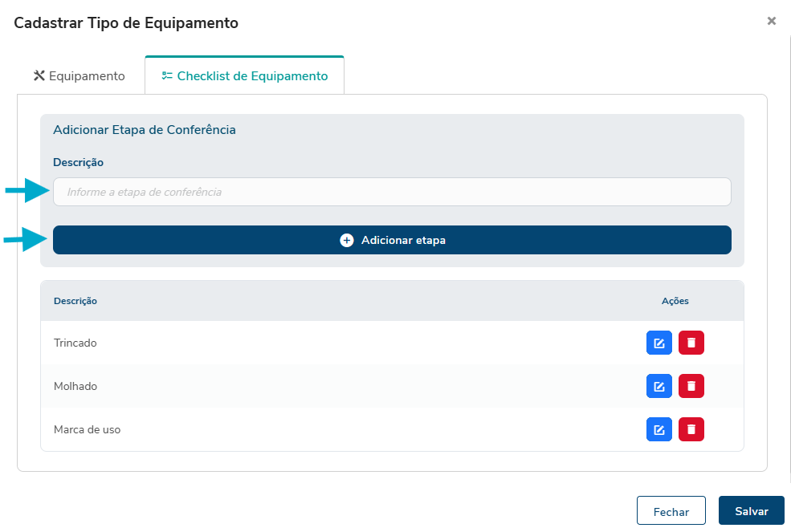
Task: Click the Adicionar Etapa de Conferência heading
Action: (x=145, y=129)
